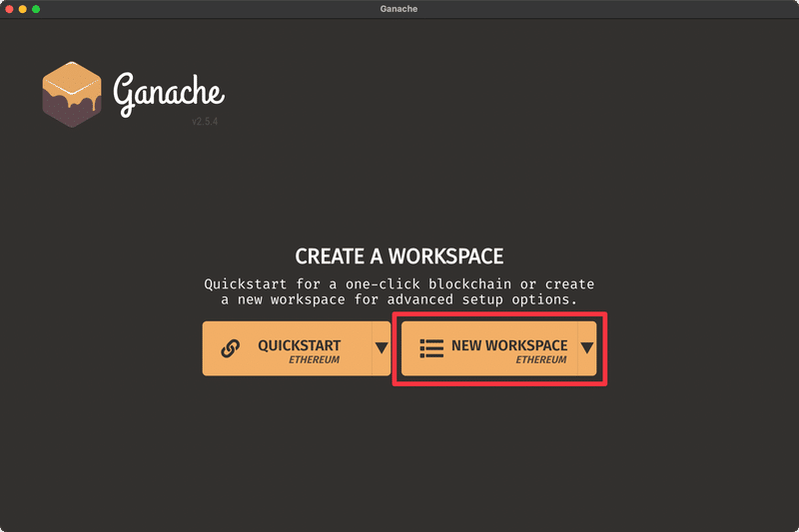Click the v2.5.4 version text
Screen dimensions: 799x532
[205, 121]
